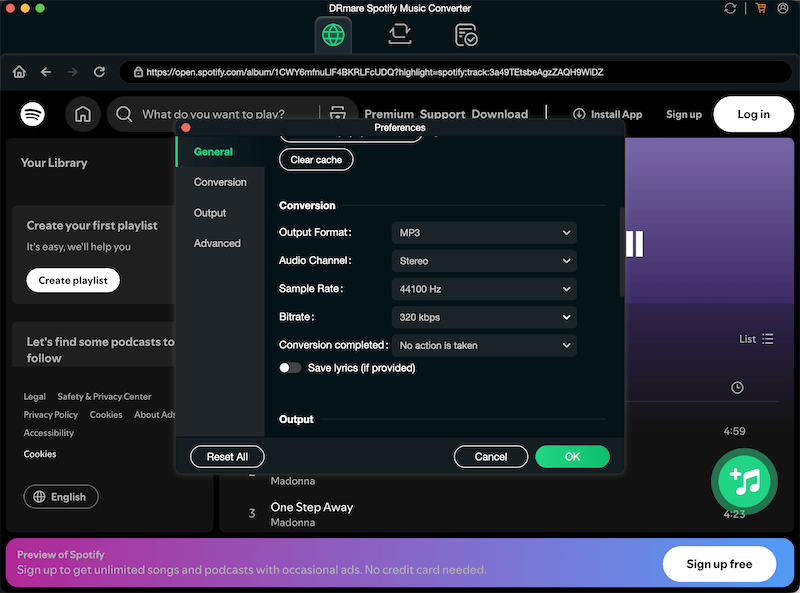Click the Sign up free button
The image size is (800, 593).
[x=719, y=564]
